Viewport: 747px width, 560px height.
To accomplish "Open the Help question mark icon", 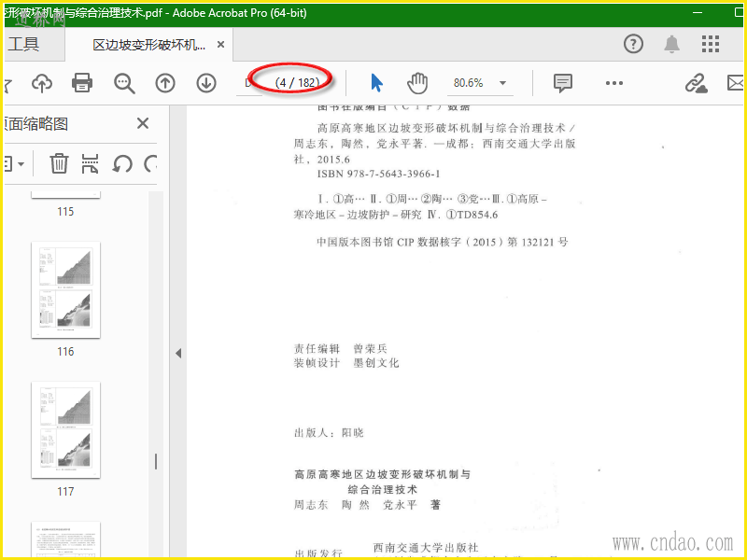I will (x=633, y=44).
